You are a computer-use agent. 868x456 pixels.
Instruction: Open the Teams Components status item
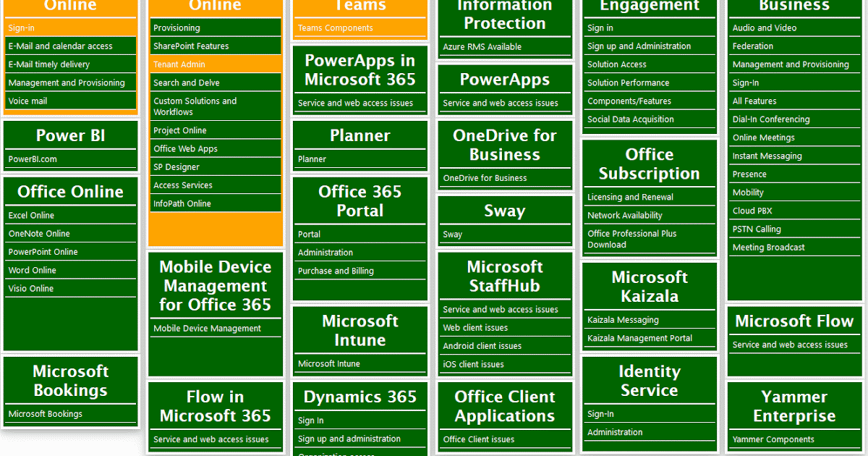pyautogui.click(x=360, y=28)
